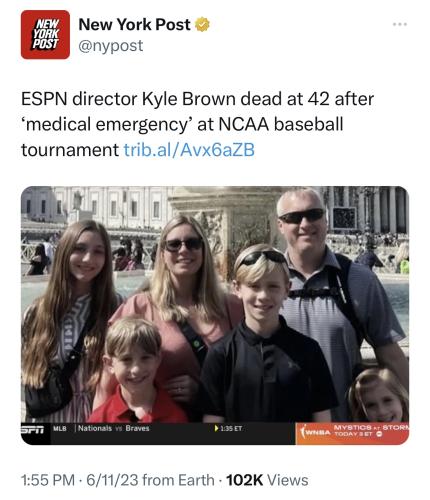Open the 102K Views count

(x=267, y=480)
